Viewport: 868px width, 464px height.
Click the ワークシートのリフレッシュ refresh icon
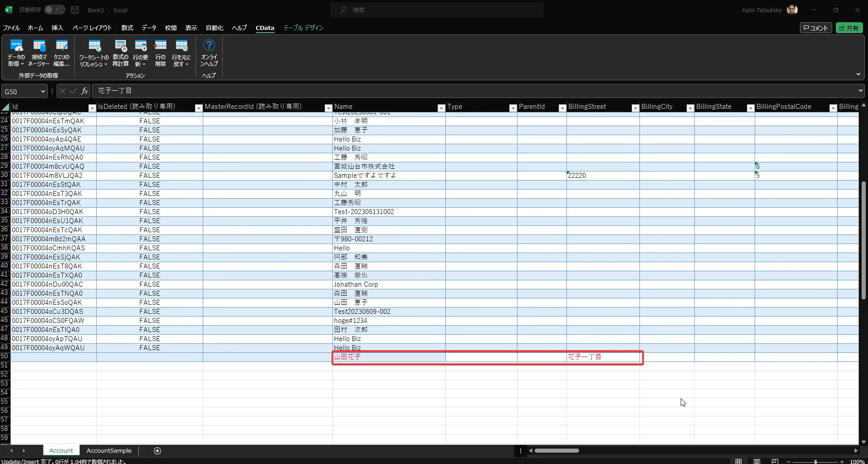(94, 53)
